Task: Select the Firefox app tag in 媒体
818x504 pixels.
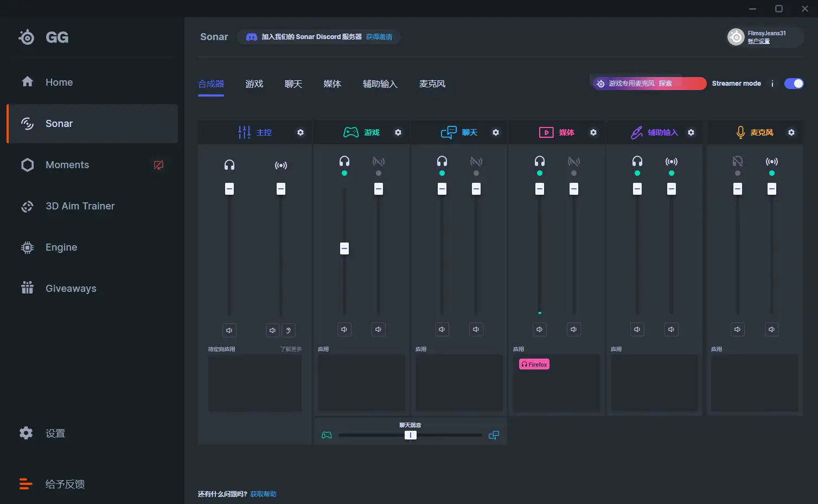Action: (x=534, y=365)
